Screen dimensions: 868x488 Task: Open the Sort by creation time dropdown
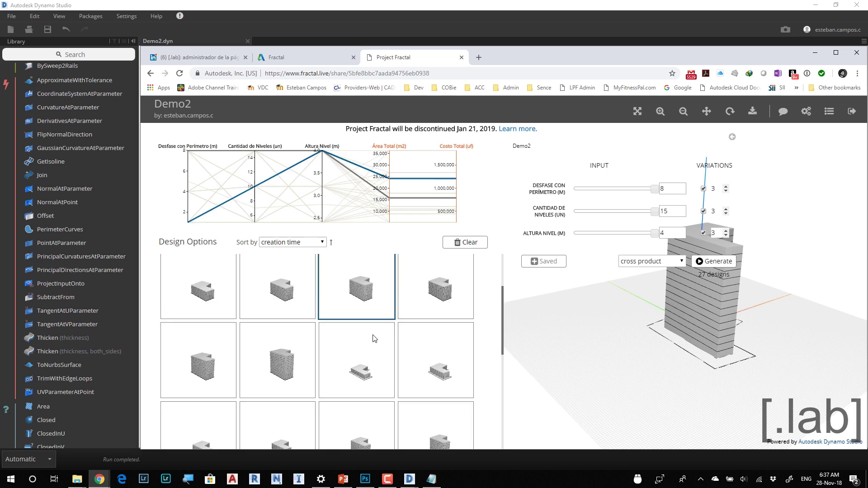(x=292, y=242)
